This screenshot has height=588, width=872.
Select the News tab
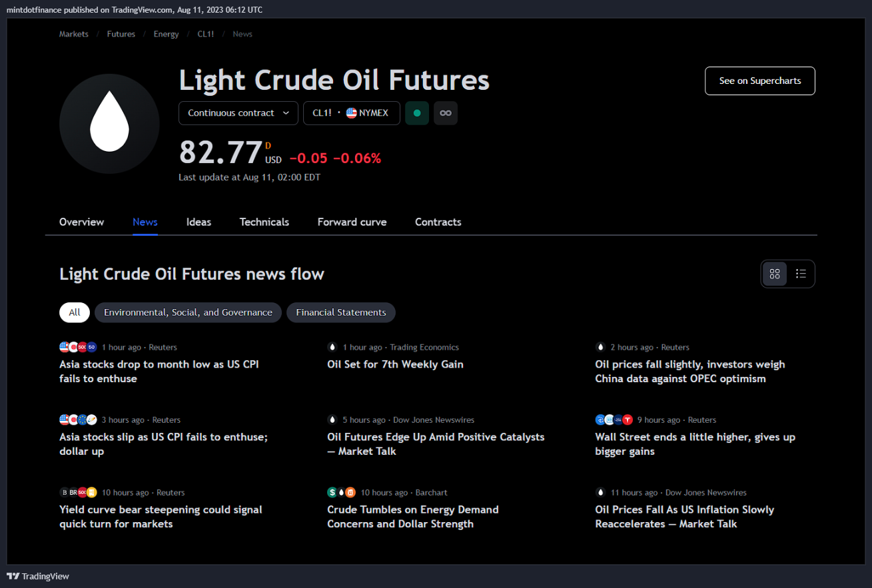point(145,222)
